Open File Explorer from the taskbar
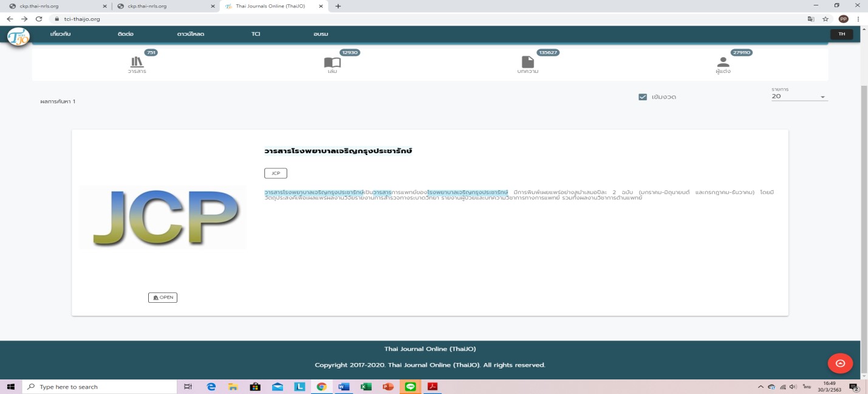This screenshot has height=394, width=868. [x=232, y=387]
